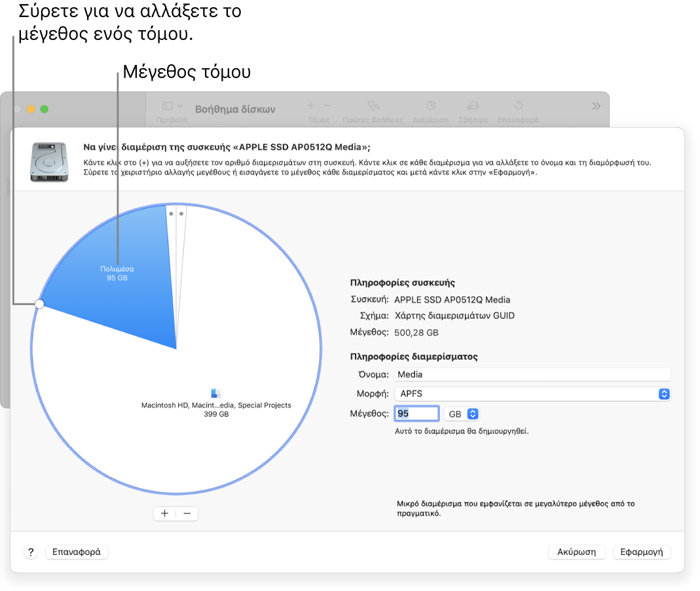
Task: Click the Πρώτες βοήθειες first aid icon
Action: [373, 105]
